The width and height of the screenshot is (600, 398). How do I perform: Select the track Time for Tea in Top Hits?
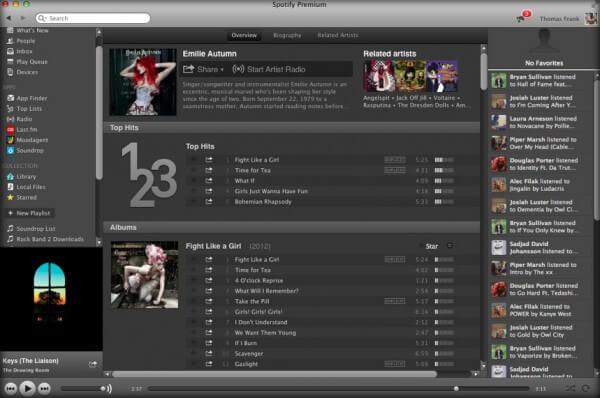tap(321, 170)
